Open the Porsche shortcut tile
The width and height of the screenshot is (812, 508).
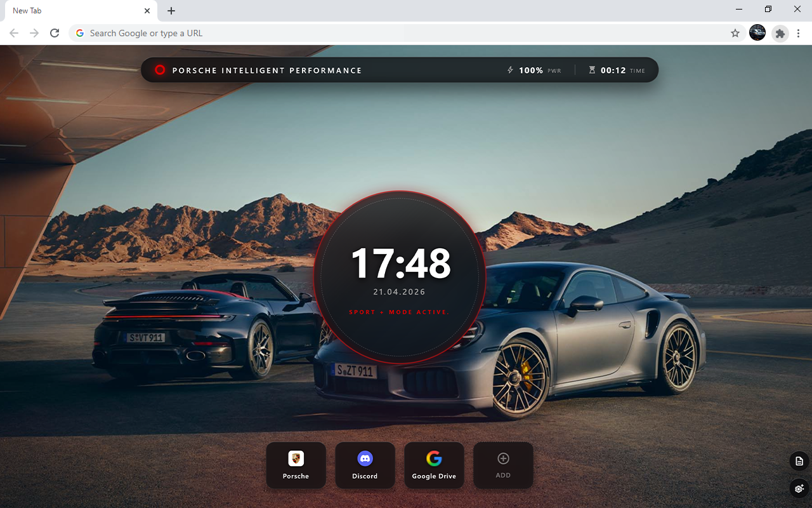click(x=296, y=465)
